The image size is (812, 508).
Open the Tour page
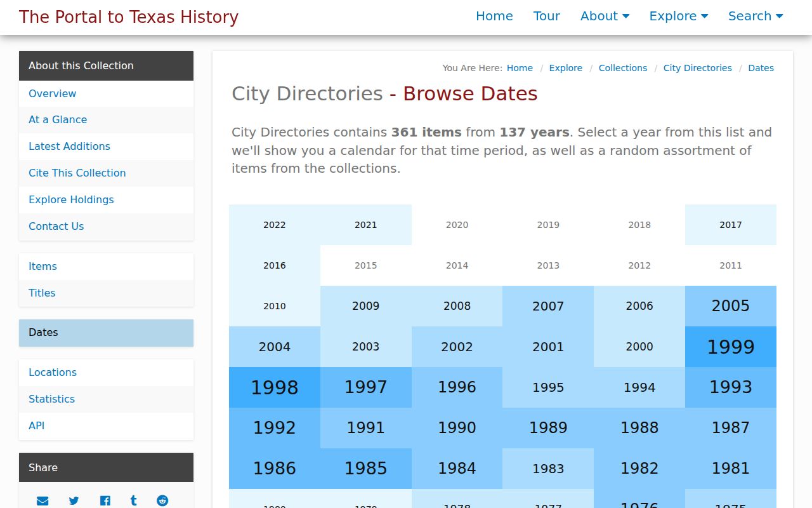tap(547, 16)
